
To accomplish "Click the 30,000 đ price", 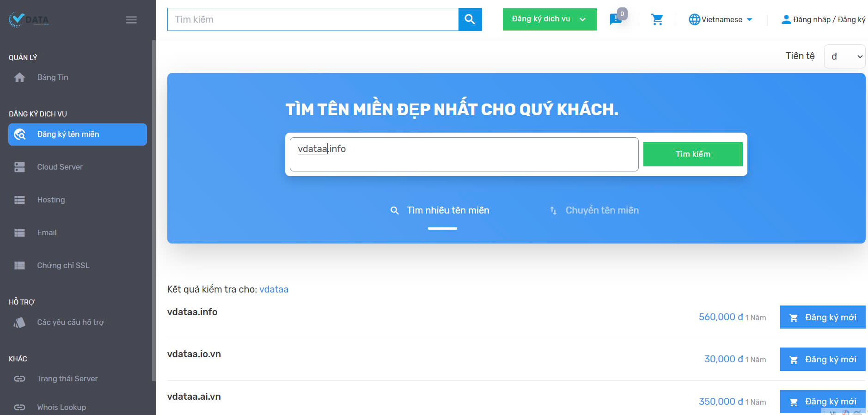I will (723, 359).
